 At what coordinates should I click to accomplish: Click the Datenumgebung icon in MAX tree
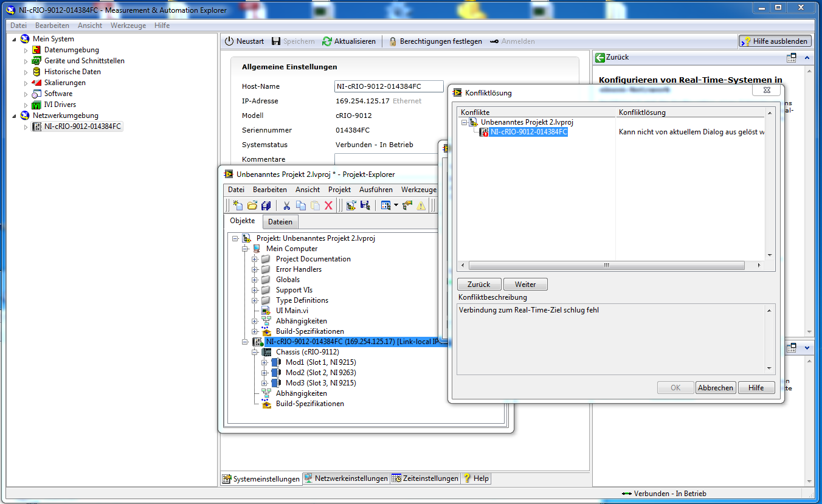click(37, 50)
